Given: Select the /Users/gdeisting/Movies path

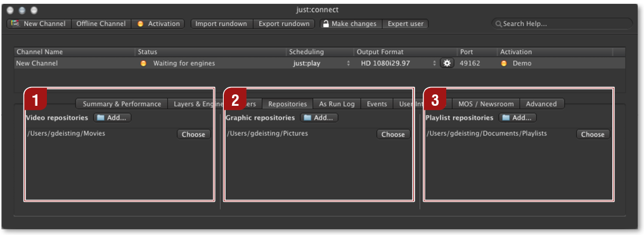Looking at the screenshot, I should [x=66, y=133].
